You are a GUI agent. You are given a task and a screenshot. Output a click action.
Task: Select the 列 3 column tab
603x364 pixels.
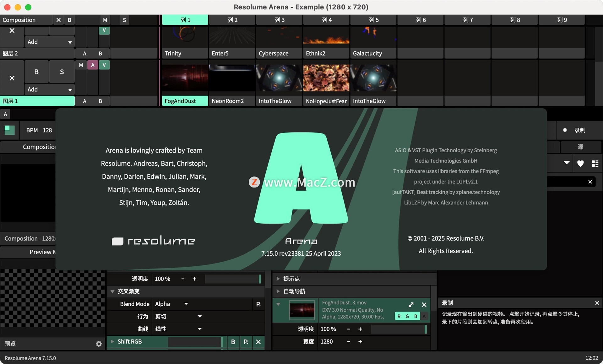click(x=279, y=20)
